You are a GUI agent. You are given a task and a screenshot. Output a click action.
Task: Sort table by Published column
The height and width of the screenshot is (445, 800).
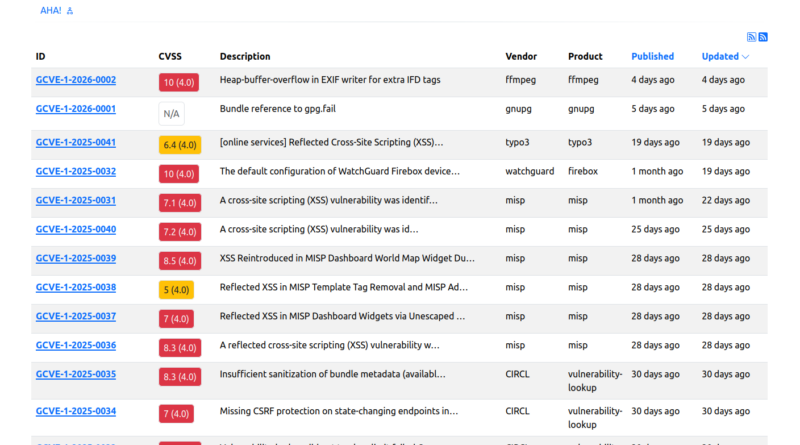click(x=652, y=57)
